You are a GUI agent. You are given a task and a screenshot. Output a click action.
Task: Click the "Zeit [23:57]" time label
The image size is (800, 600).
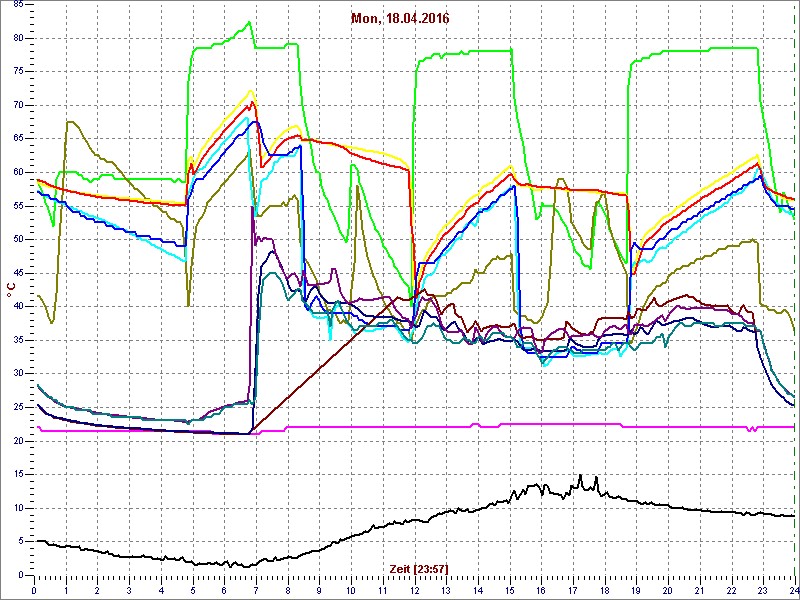coord(419,568)
